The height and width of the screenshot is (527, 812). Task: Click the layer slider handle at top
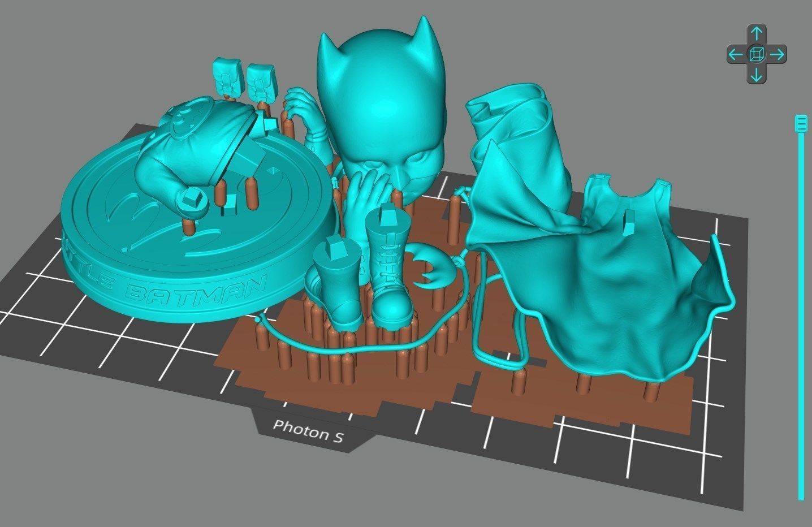point(801,123)
